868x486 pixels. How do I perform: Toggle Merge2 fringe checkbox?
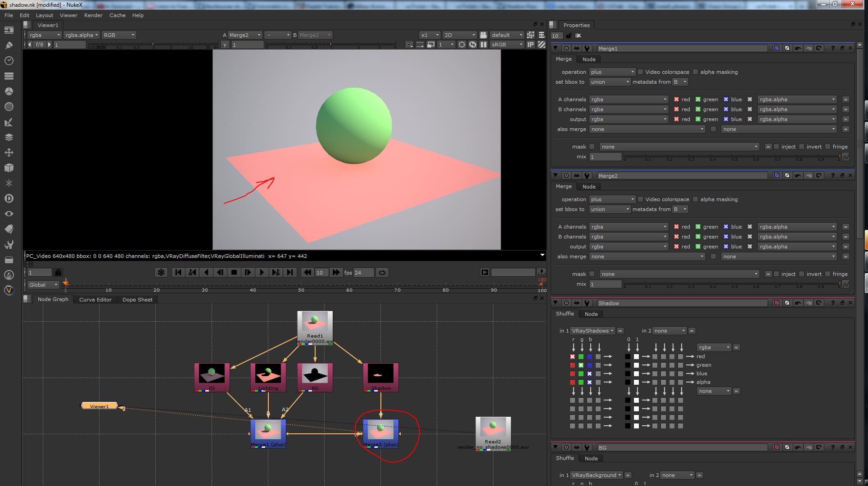click(828, 274)
